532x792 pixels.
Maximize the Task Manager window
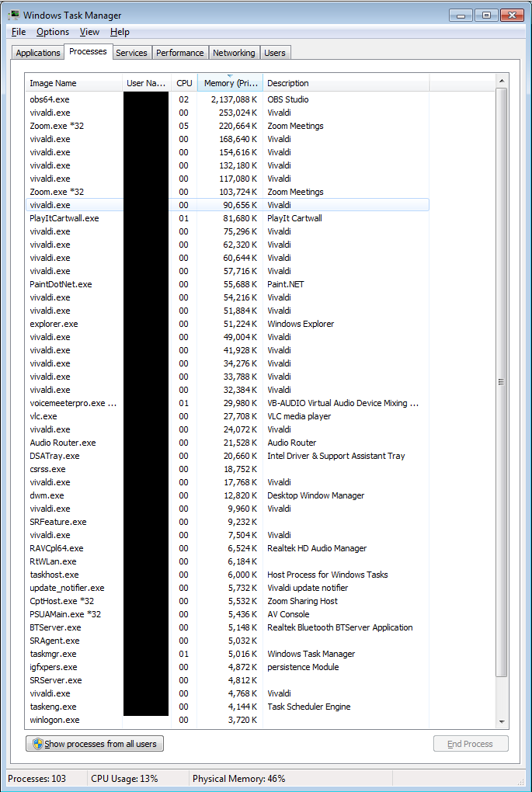486,15
